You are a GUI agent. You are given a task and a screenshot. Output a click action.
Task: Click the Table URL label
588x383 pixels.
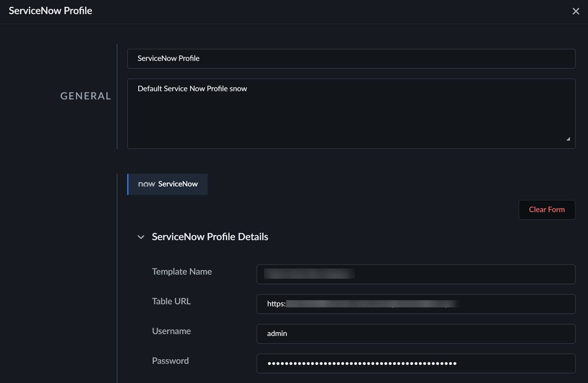pyautogui.click(x=171, y=301)
